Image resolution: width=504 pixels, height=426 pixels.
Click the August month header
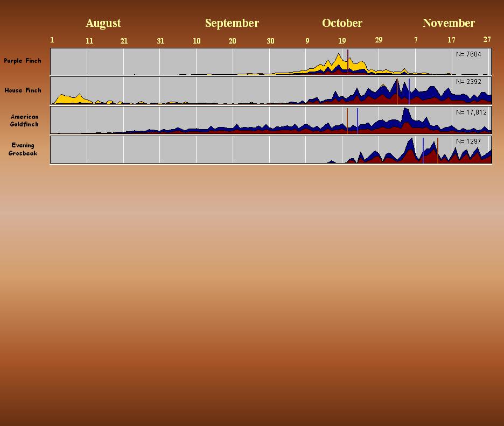click(103, 23)
